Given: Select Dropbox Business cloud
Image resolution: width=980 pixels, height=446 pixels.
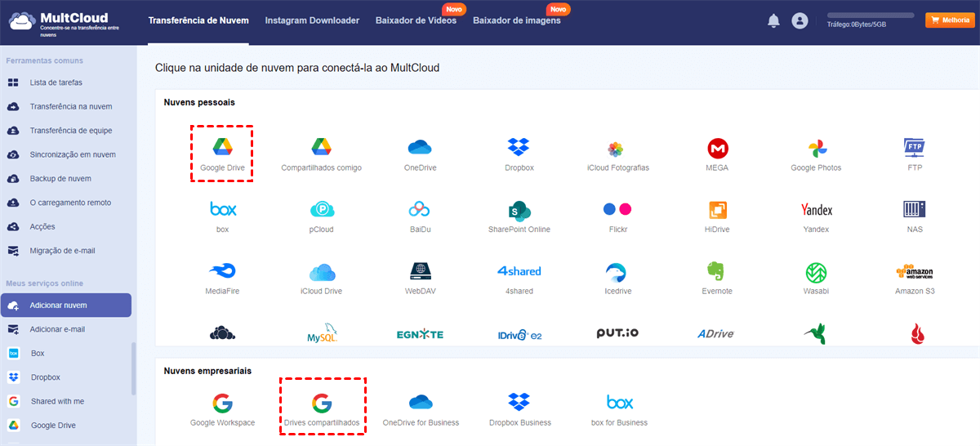Looking at the screenshot, I should tap(519, 403).
